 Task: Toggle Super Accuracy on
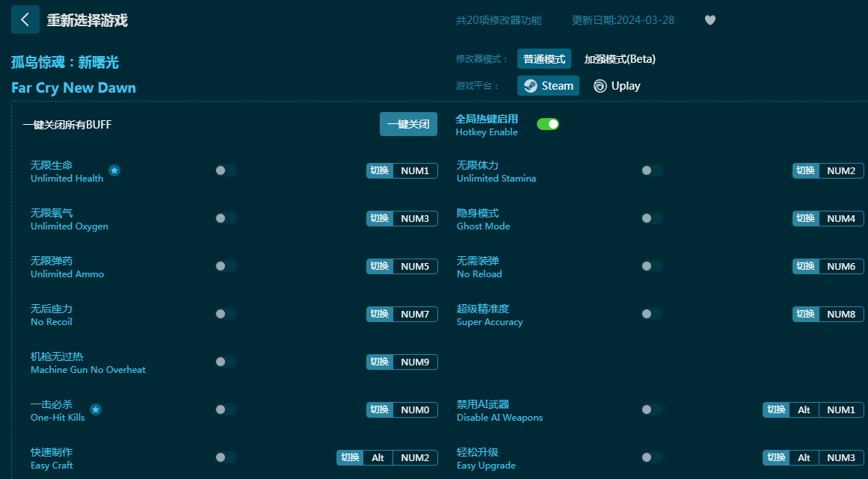tap(651, 314)
